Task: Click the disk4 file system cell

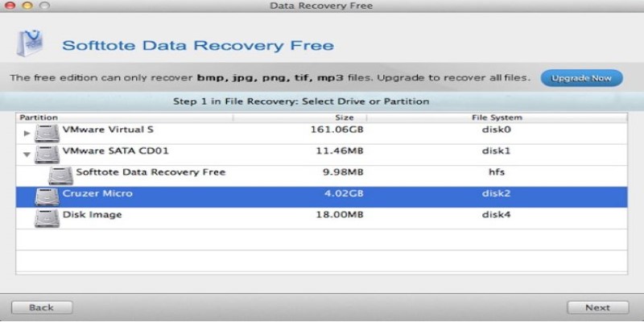Action: pos(496,215)
